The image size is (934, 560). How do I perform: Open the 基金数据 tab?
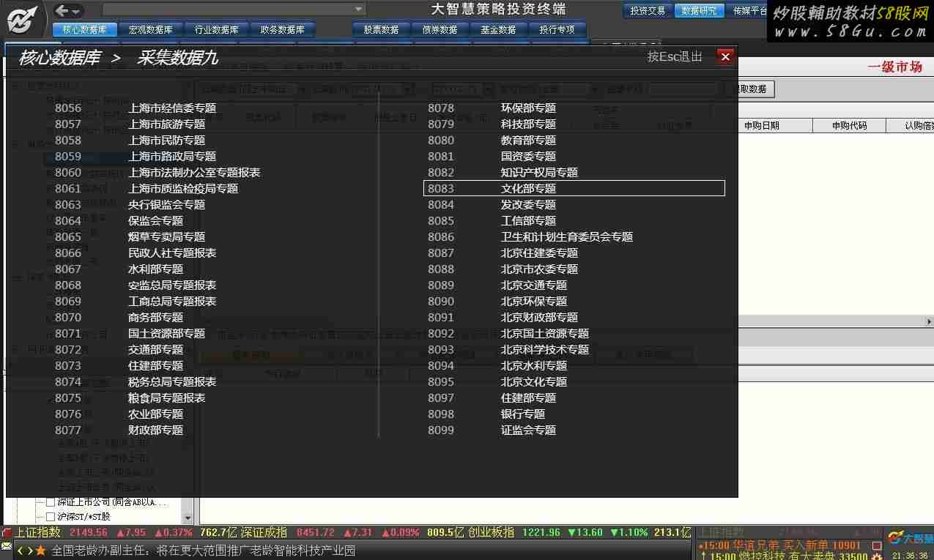pos(498,29)
